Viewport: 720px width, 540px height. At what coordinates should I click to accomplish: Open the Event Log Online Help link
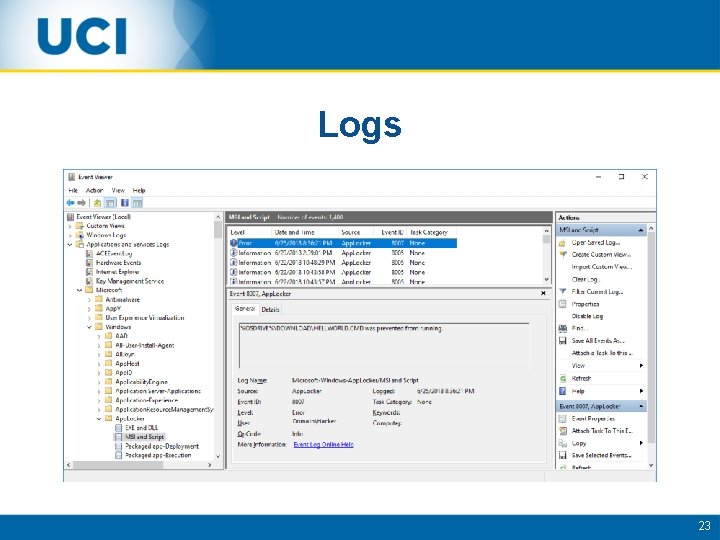tap(323, 444)
